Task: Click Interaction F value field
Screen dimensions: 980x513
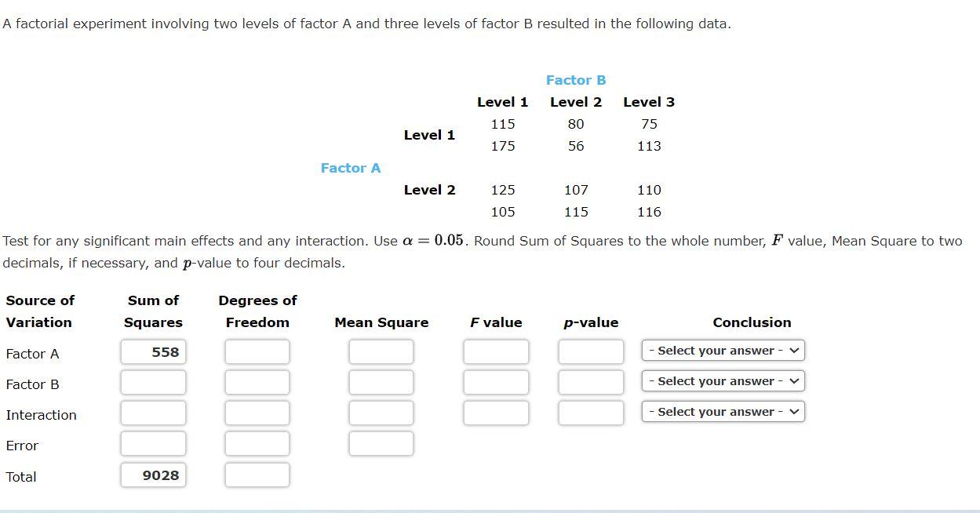Action: (x=496, y=413)
